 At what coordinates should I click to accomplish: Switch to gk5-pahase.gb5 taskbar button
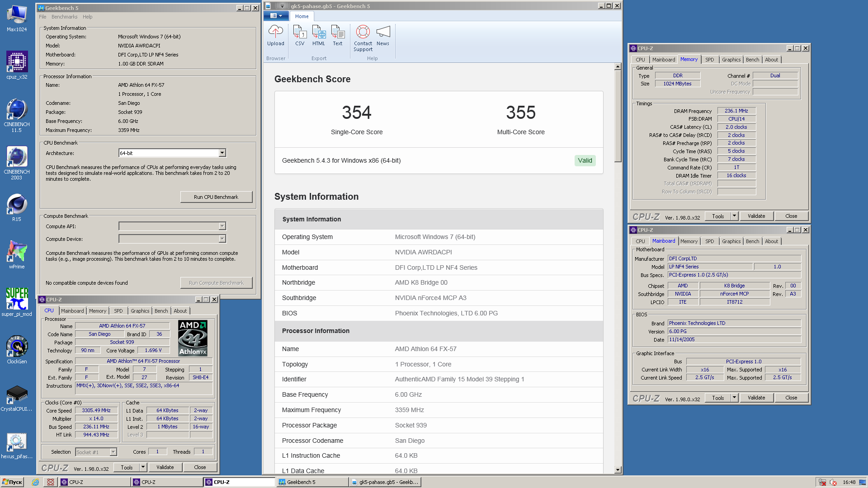385,482
